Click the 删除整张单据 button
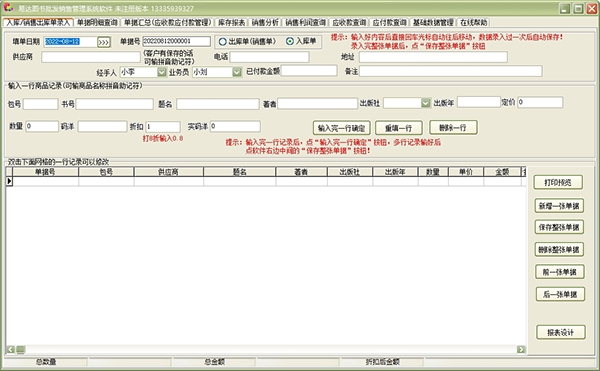 [x=559, y=249]
